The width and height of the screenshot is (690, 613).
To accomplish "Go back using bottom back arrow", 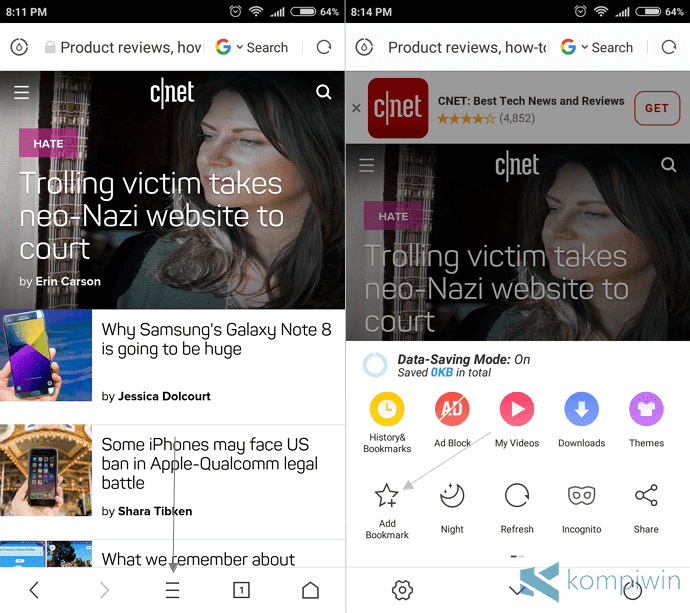I will [34, 590].
